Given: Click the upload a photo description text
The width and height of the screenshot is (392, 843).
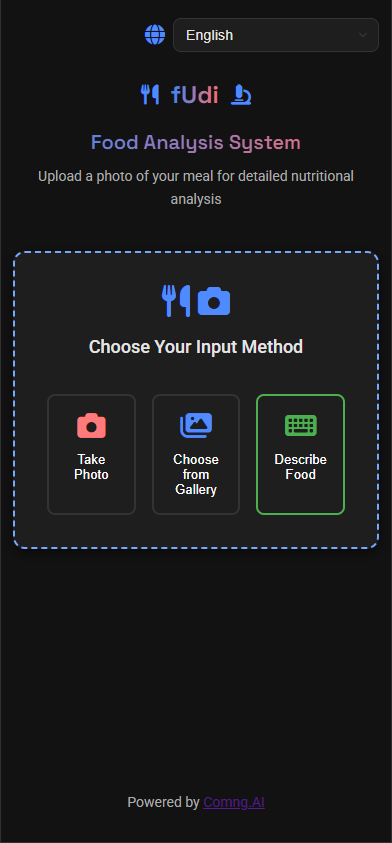Looking at the screenshot, I should (196, 188).
